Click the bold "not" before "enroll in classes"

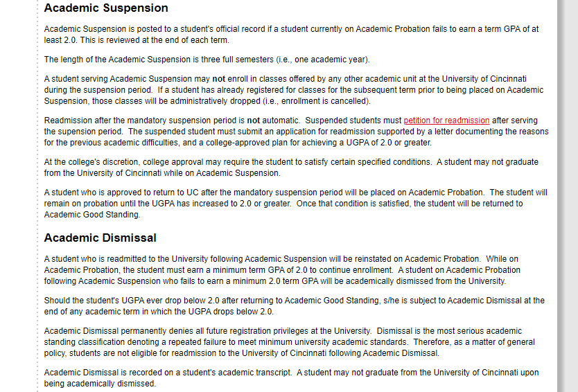219,79
